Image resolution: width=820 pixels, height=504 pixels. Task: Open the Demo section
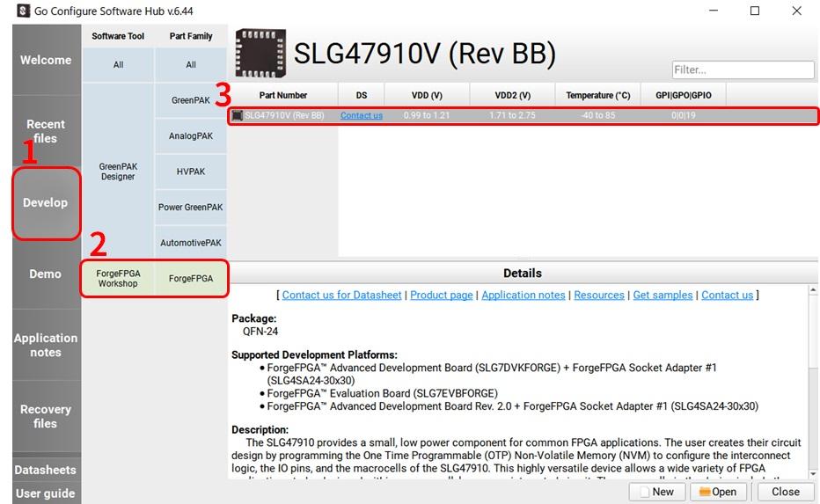pos(46,274)
